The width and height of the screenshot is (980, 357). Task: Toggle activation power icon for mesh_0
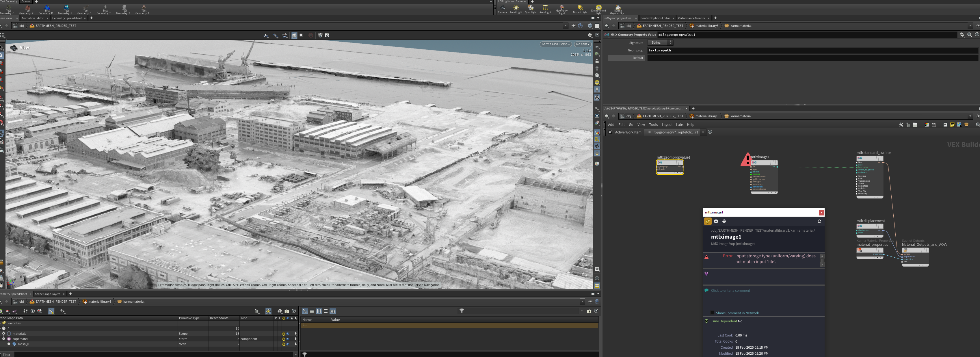click(x=283, y=344)
